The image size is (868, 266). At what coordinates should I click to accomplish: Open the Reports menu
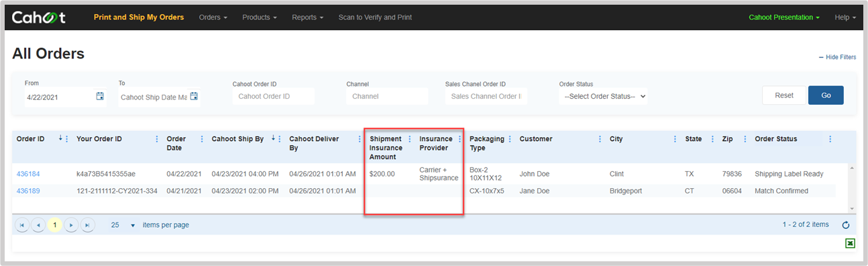coord(308,17)
